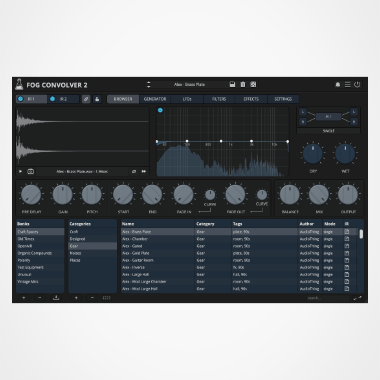Click the middle EQ node near 300 Hz
Viewport: 380px width, 380px height.
tap(221, 141)
